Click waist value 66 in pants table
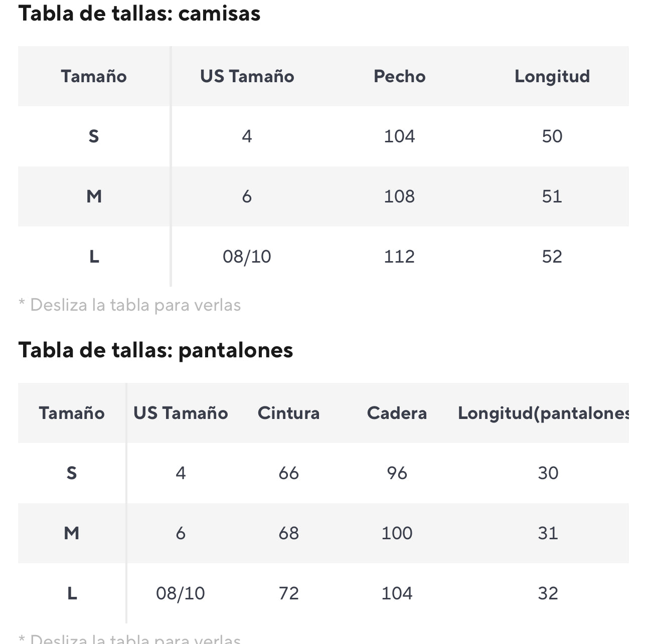647x644 pixels. 288,473
